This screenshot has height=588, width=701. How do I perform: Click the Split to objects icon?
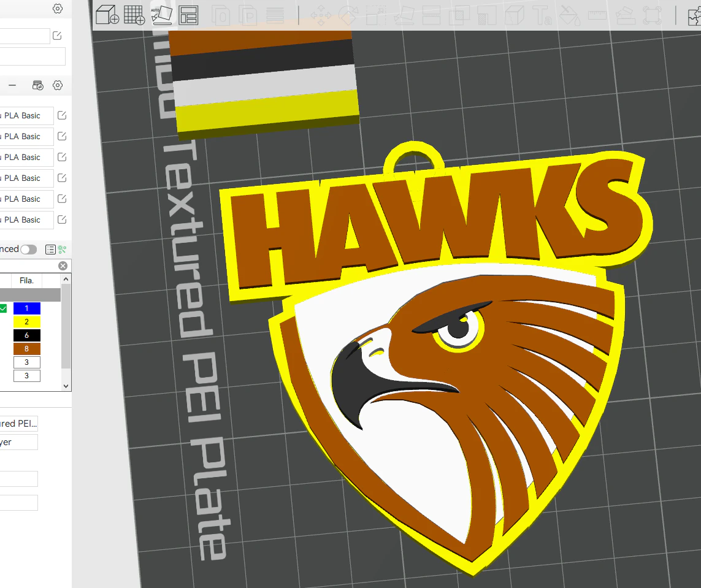click(222, 16)
